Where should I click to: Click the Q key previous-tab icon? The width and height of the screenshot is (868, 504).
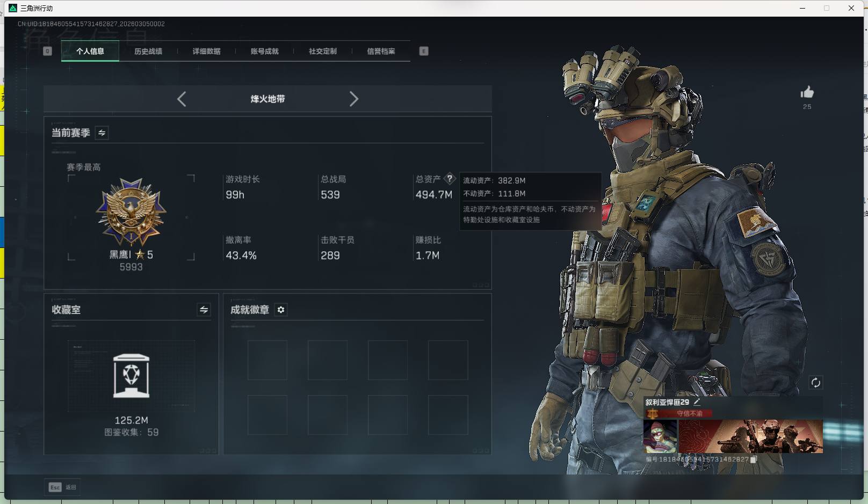tap(47, 51)
